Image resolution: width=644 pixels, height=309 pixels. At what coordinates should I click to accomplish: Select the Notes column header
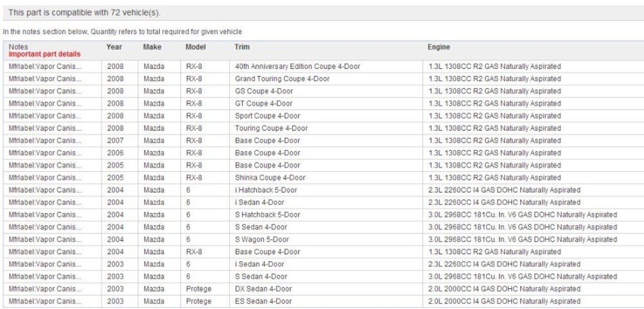(x=19, y=47)
